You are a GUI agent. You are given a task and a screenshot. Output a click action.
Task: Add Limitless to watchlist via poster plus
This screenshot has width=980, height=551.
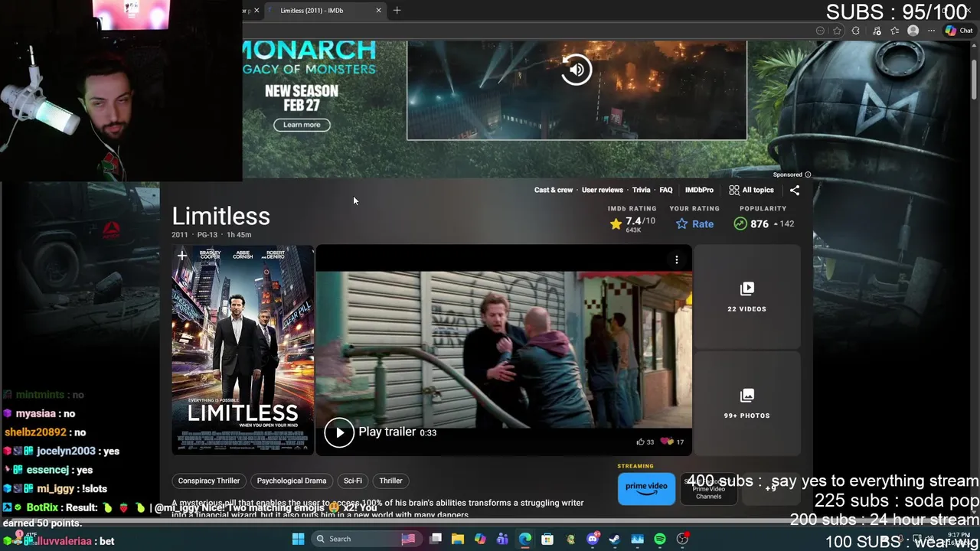(x=182, y=256)
